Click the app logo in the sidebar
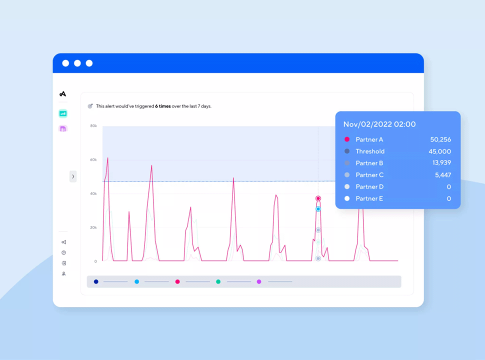Viewport: 485px width, 360px height. pos(63,94)
